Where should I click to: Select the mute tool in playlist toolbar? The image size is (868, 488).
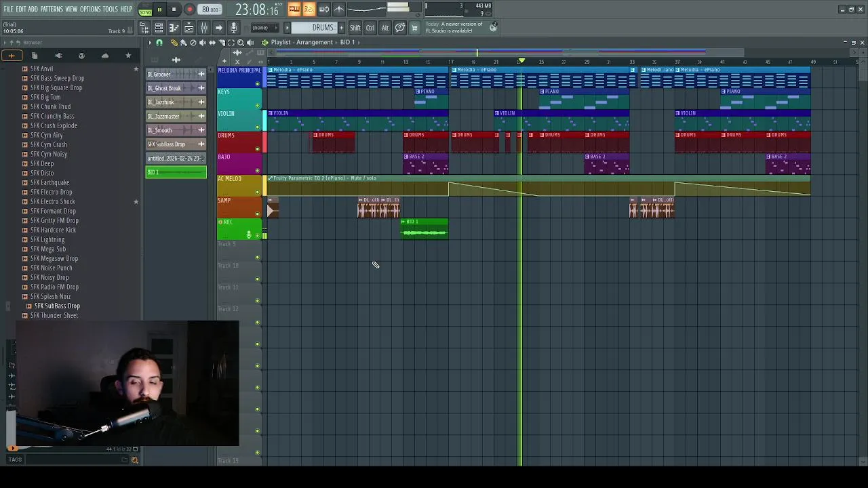tap(202, 43)
